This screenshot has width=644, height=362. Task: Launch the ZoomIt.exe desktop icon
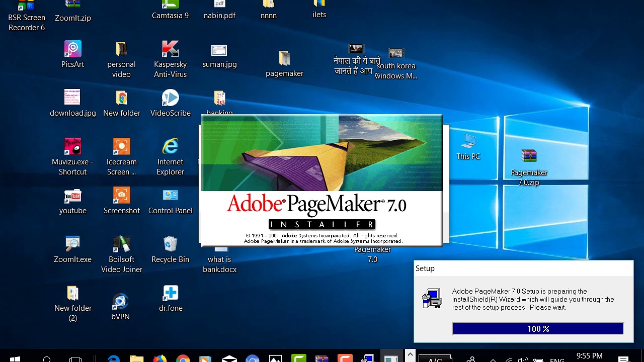pos(72,244)
